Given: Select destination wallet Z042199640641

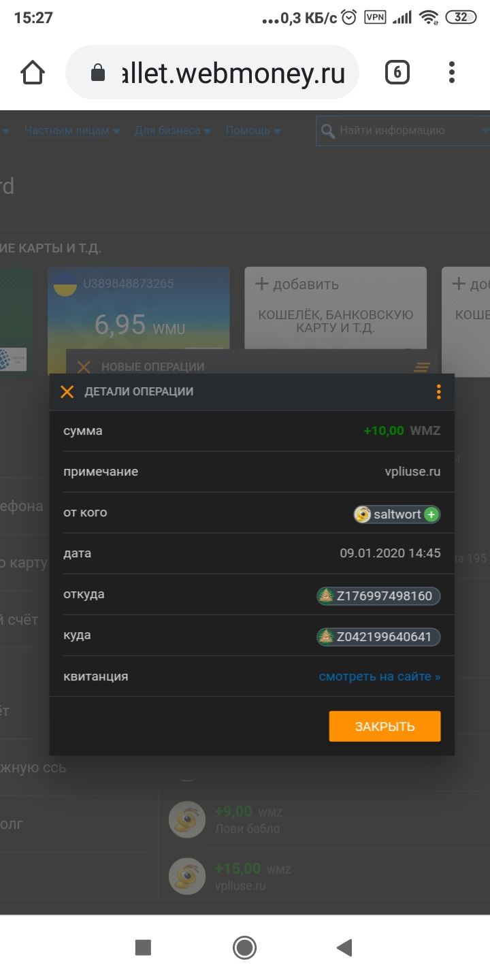Looking at the screenshot, I should pyautogui.click(x=378, y=637).
